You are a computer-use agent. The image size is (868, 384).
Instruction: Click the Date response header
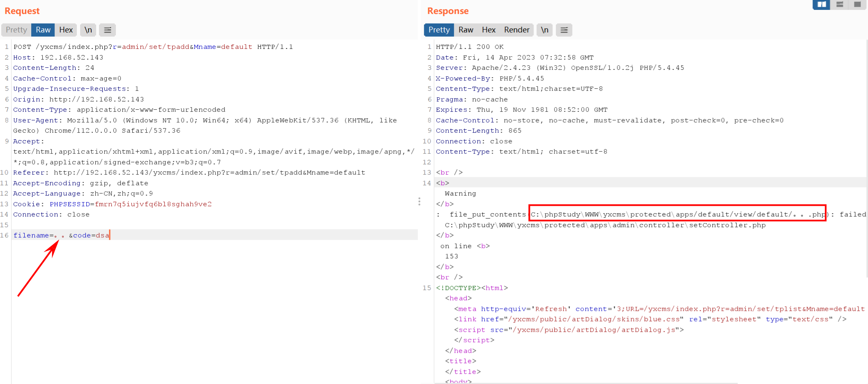click(515, 57)
